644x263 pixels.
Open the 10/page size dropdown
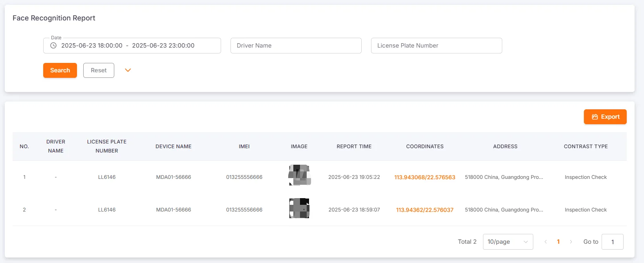pyautogui.click(x=508, y=242)
